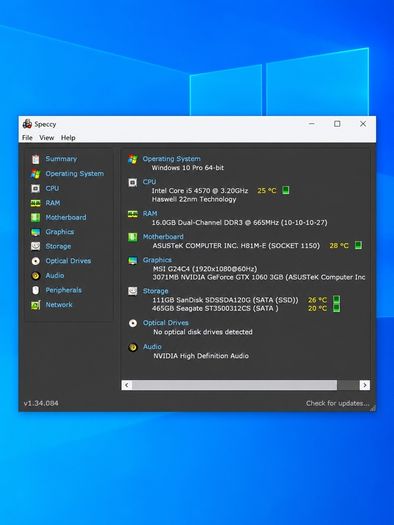Click the Summary clipboard icon in sidebar
This screenshot has width=394, height=525.
[35, 159]
